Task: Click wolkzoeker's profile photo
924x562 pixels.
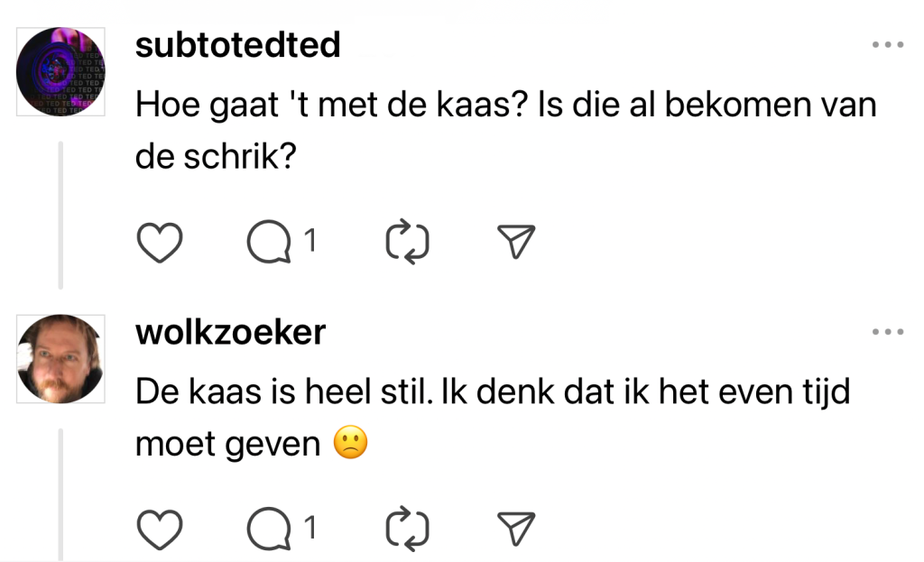Action: pyautogui.click(x=61, y=358)
